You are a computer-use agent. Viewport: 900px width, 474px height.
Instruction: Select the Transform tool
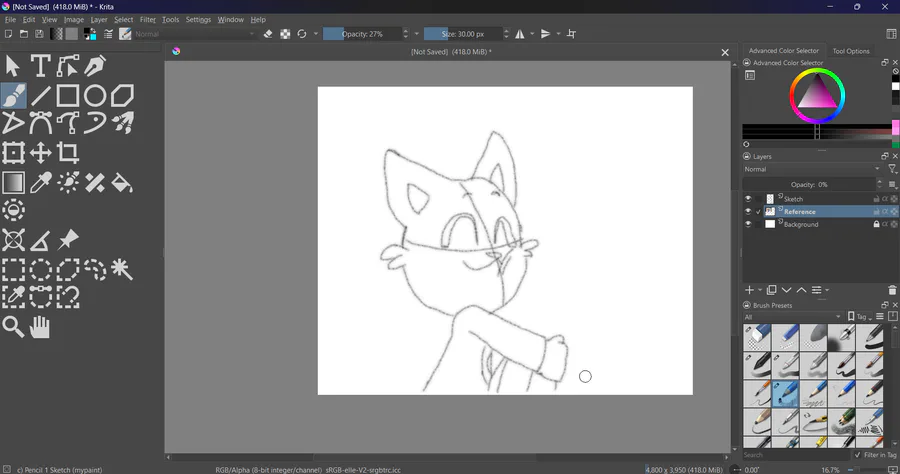coord(13,153)
